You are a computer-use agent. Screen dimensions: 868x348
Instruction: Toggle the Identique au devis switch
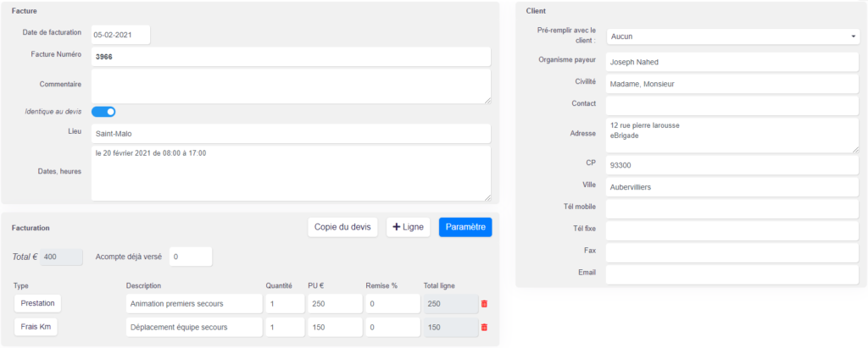click(x=103, y=112)
